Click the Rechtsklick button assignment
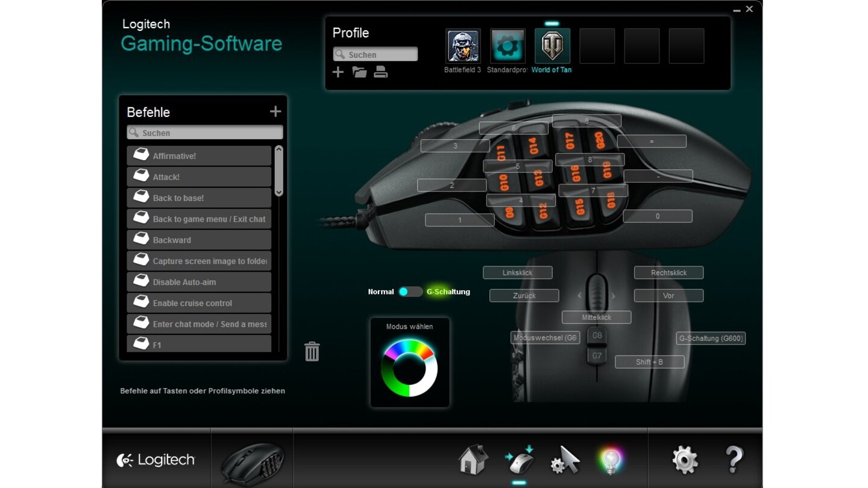The width and height of the screenshot is (868, 488). pyautogui.click(x=668, y=273)
